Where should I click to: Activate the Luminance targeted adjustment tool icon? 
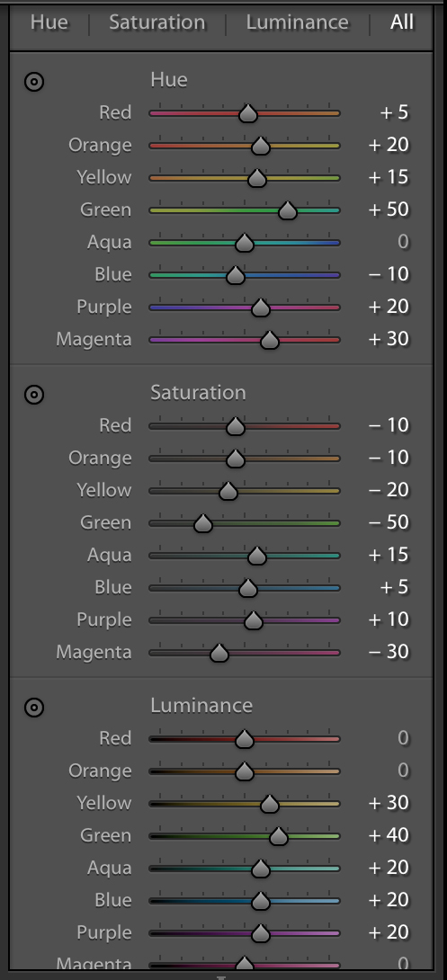coord(34,708)
